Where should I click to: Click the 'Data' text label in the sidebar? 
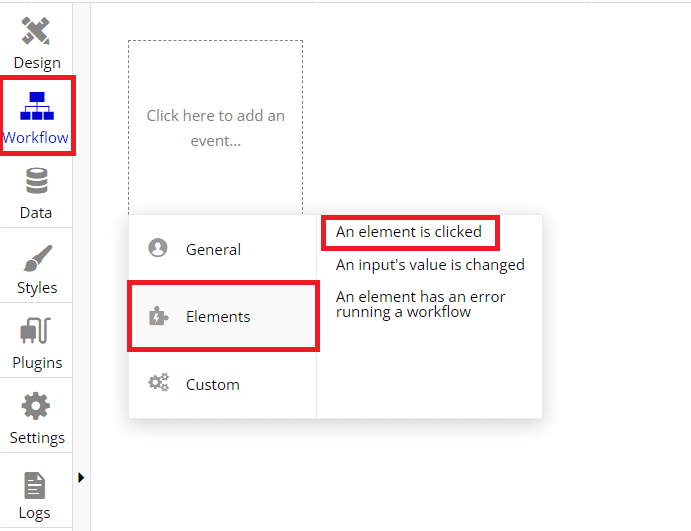pyautogui.click(x=36, y=213)
